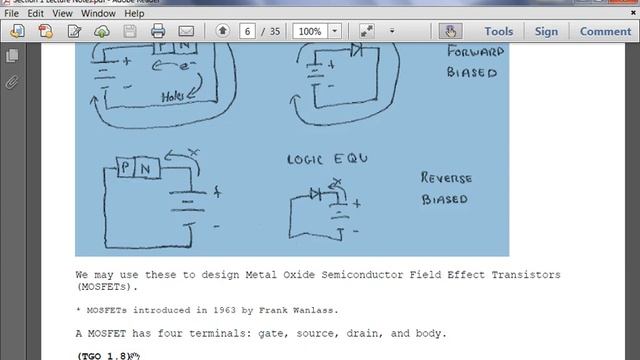This screenshot has height=360, width=640.
Task: Open the Window menu
Action: 98,13
